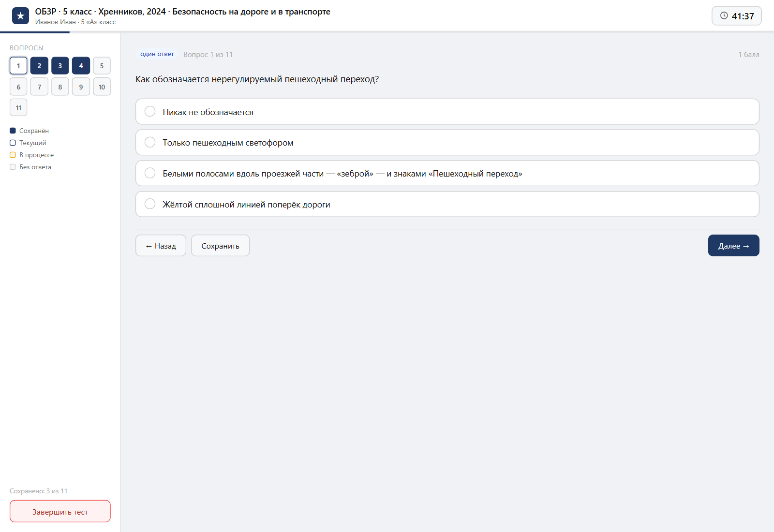This screenshot has width=774, height=532.
Task: Pick the «зеброй» white stripes answer
Action: 447,173
